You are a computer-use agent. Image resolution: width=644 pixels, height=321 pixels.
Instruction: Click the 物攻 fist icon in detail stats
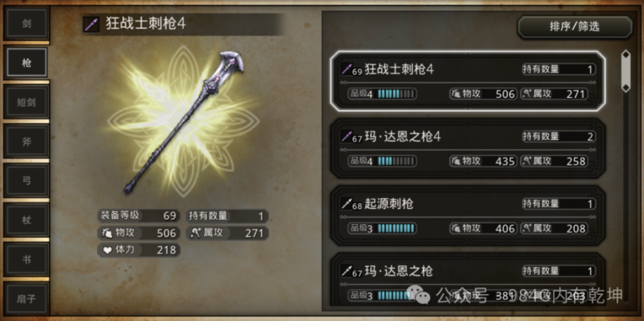(107, 233)
